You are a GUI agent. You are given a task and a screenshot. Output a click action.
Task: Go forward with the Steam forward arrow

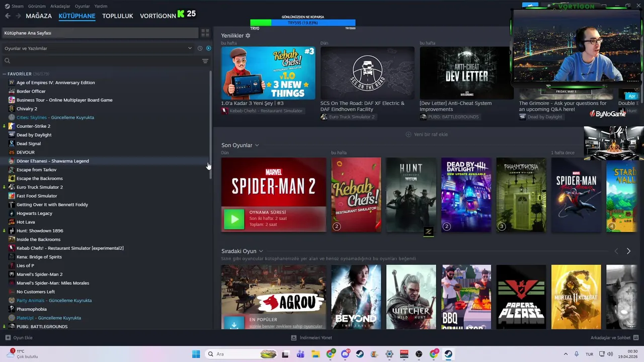click(18, 16)
